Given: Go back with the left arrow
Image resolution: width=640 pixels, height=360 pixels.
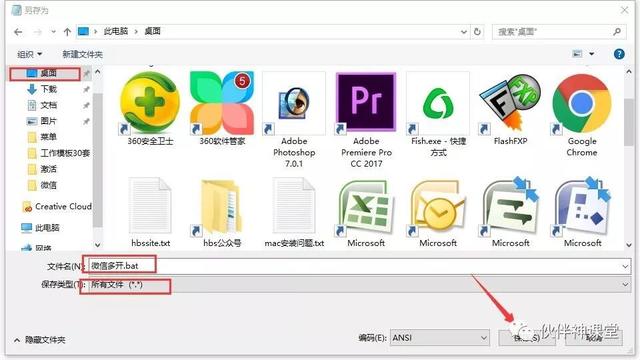Looking at the screenshot, I should [18, 32].
